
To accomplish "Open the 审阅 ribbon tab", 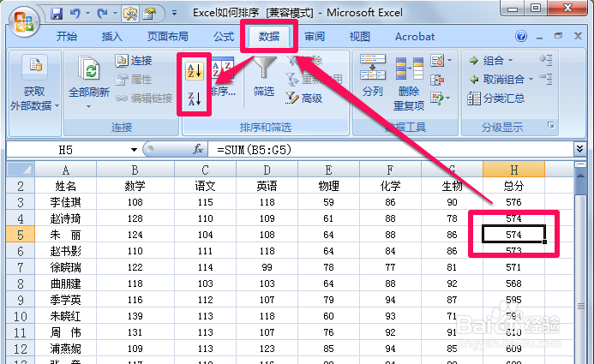I will click(x=315, y=36).
